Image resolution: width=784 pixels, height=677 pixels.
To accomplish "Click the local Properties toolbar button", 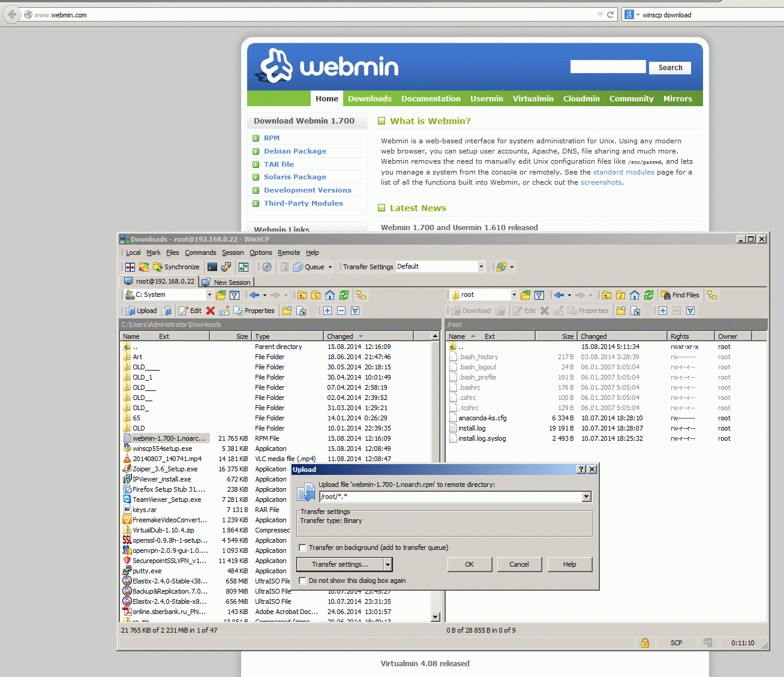I will coord(254,311).
